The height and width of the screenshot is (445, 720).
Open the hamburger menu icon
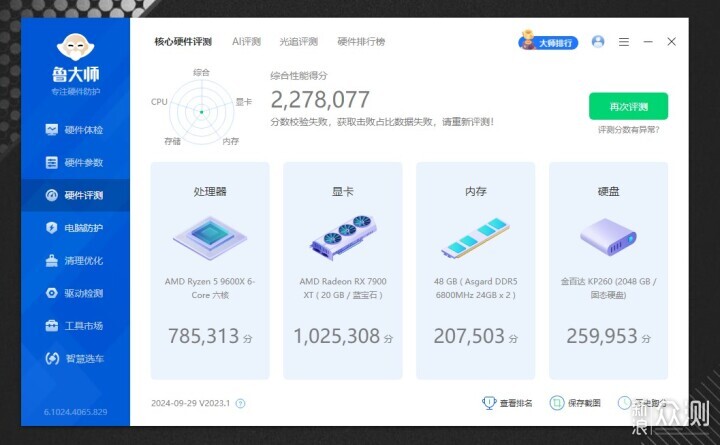pyautogui.click(x=624, y=42)
